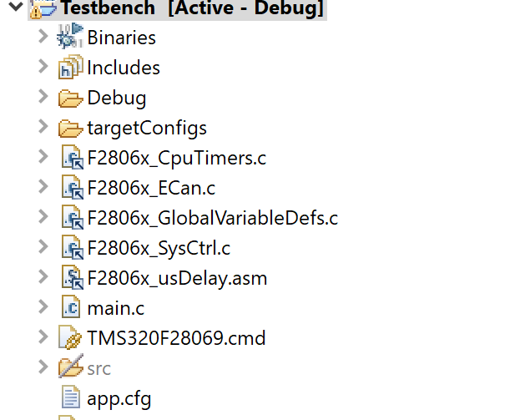Click the TMS320F28069.cmd linker file icon

click(70, 338)
